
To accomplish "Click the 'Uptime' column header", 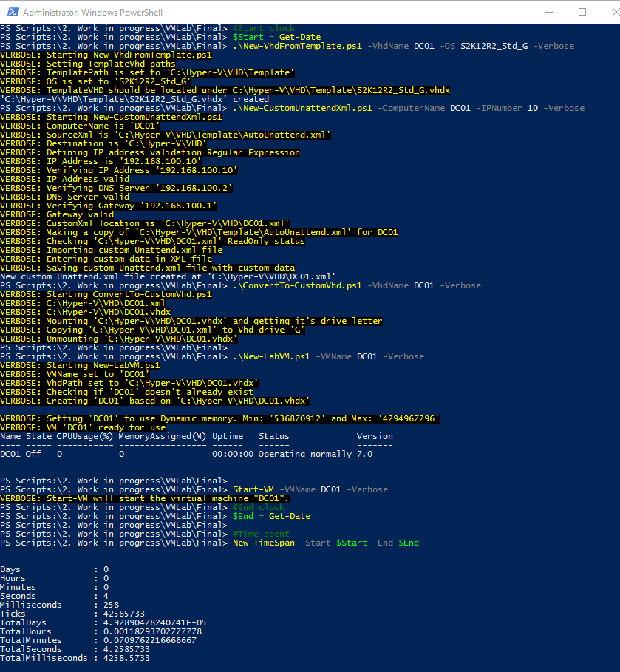I will [x=228, y=436].
